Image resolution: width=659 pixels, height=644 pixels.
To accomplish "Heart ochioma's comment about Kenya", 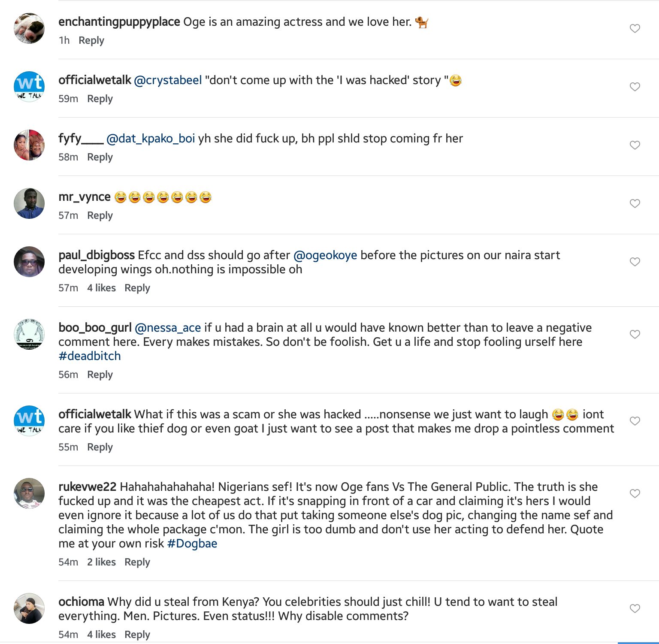I will coord(635,608).
